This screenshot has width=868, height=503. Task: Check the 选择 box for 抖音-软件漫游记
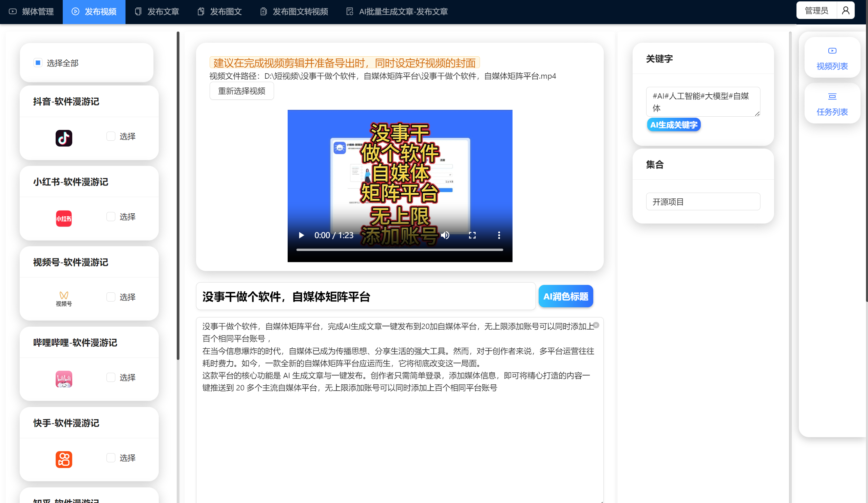click(x=111, y=136)
